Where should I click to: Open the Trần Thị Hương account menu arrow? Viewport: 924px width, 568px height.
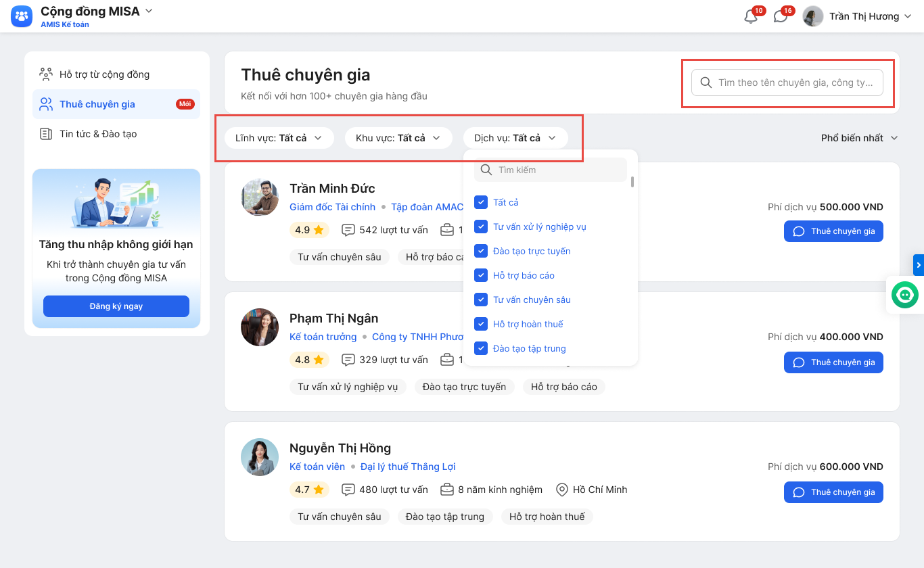(908, 16)
